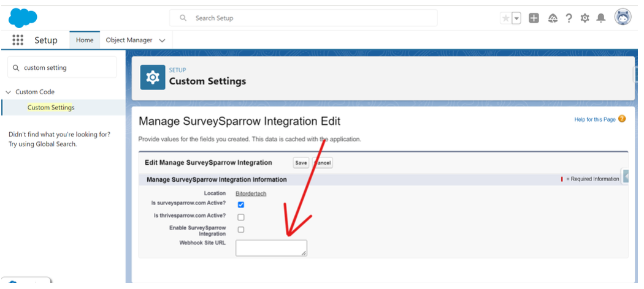
Task: Click the favorites star icon
Action: point(506,18)
